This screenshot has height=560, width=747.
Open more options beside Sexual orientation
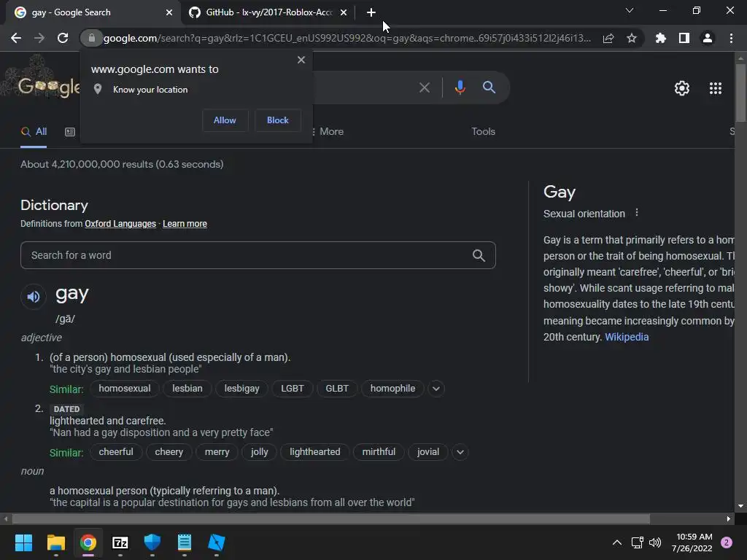(637, 213)
